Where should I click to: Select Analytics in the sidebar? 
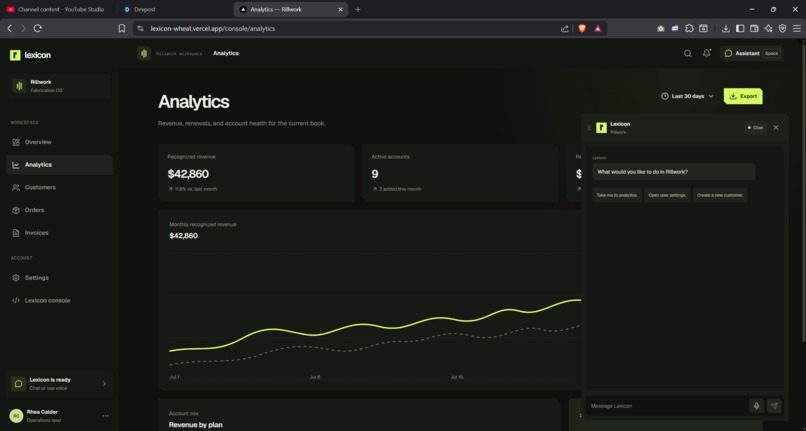60,165
